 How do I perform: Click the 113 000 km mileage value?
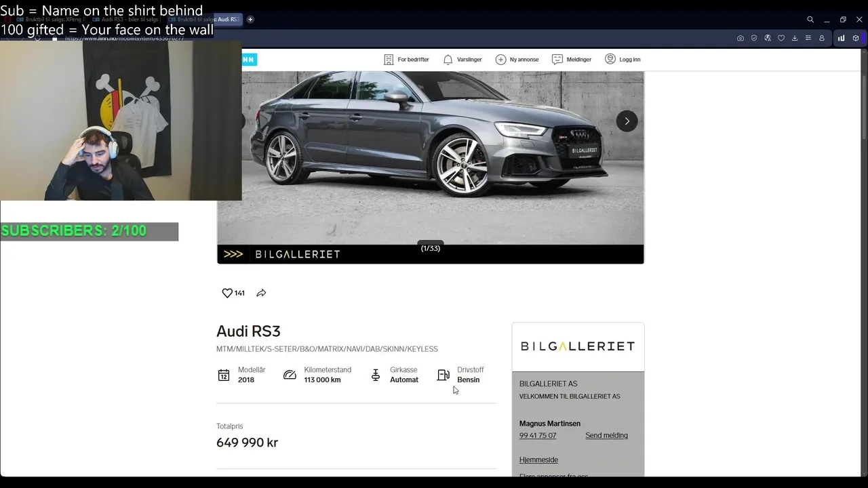pyautogui.click(x=322, y=380)
